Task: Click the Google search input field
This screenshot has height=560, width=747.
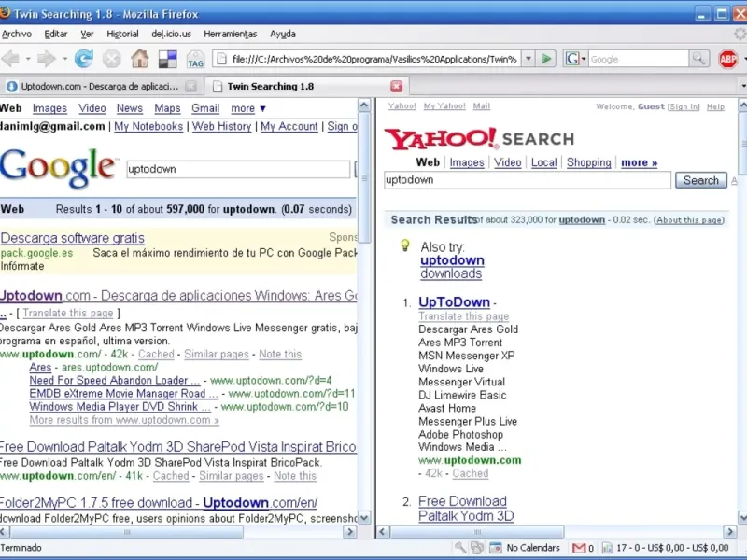Action: pyautogui.click(x=238, y=169)
